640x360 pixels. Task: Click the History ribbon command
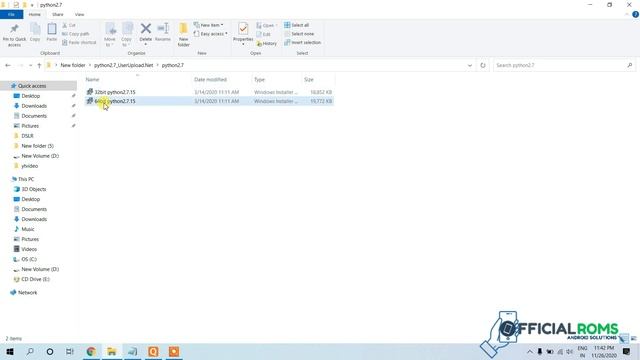click(x=267, y=43)
